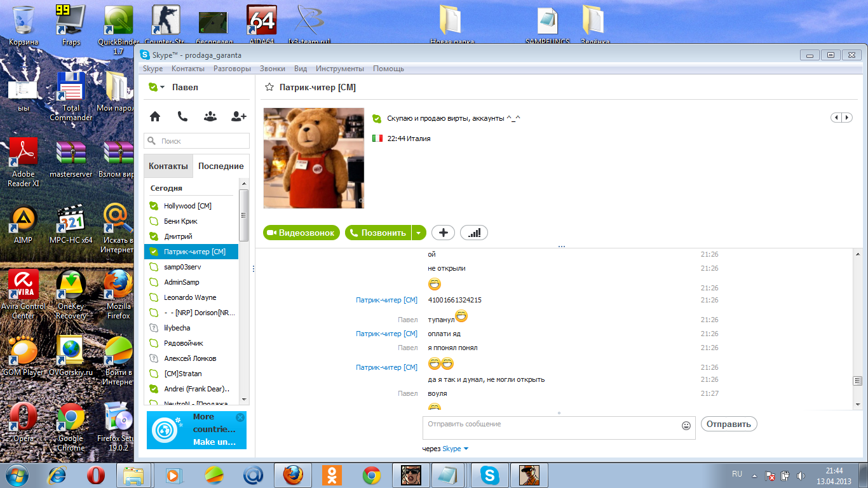Viewport: 868px width, 488px height.
Task: Show the RU language switcher in the taskbar
Action: click(737, 474)
